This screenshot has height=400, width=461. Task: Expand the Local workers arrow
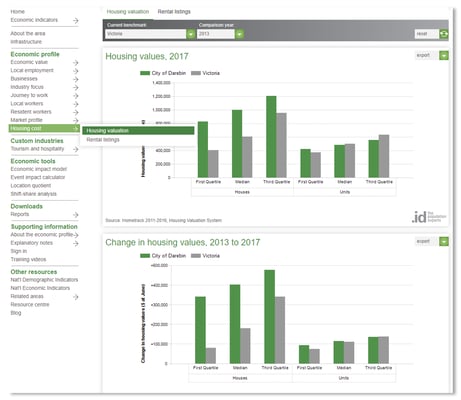tap(76, 104)
